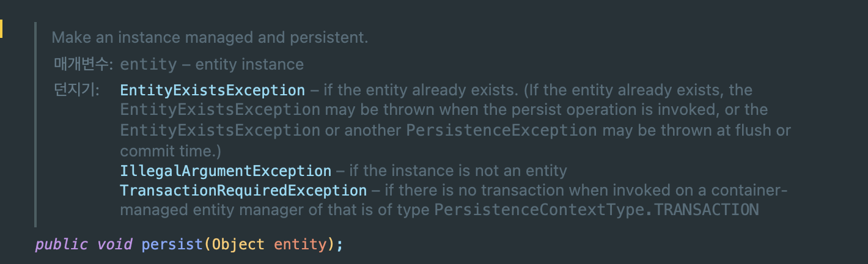Click the void return type keyword
Viewport: 868px width, 264px height.
click(x=115, y=244)
